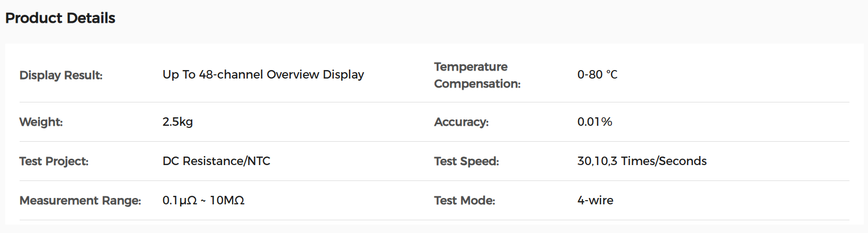Screen dimensions: 868x233
Task: Click the 4-wire test mode value
Action: point(595,201)
